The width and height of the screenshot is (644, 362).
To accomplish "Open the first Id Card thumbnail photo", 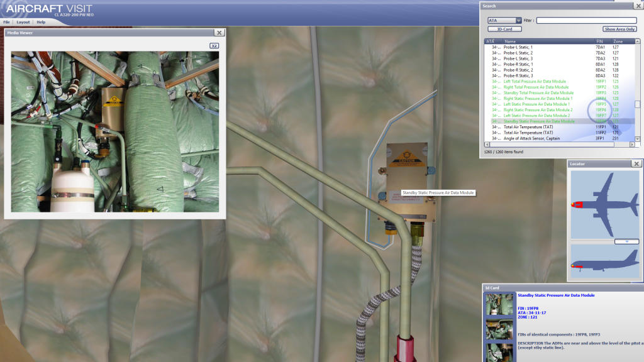I will click(x=499, y=304).
